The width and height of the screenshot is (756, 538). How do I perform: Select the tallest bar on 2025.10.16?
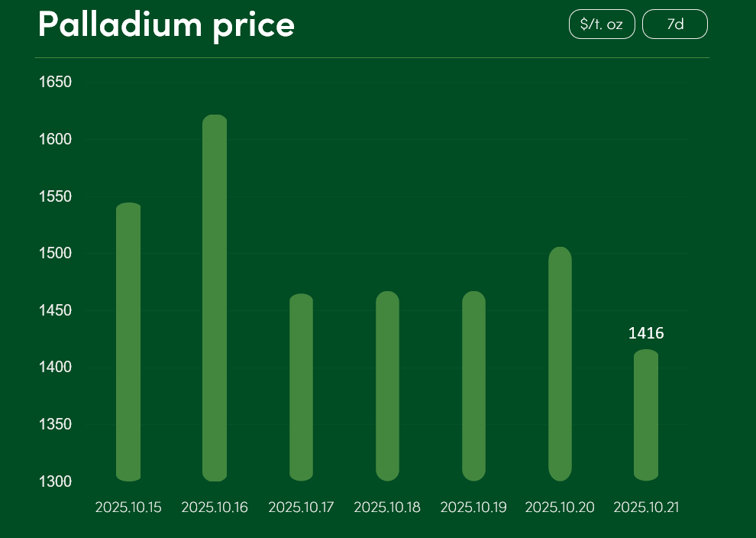[215, 298]
